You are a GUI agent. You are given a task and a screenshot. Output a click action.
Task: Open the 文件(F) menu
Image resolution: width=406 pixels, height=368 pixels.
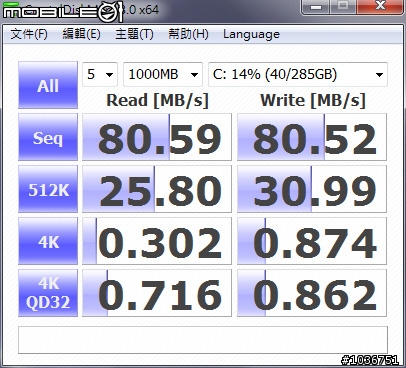click(x=29, y=34)
